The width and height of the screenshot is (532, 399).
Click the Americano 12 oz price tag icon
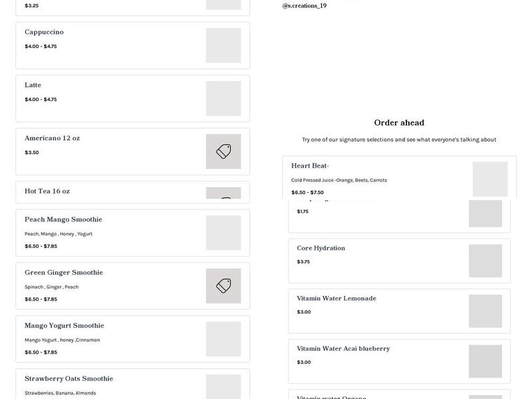pos(223,152)
